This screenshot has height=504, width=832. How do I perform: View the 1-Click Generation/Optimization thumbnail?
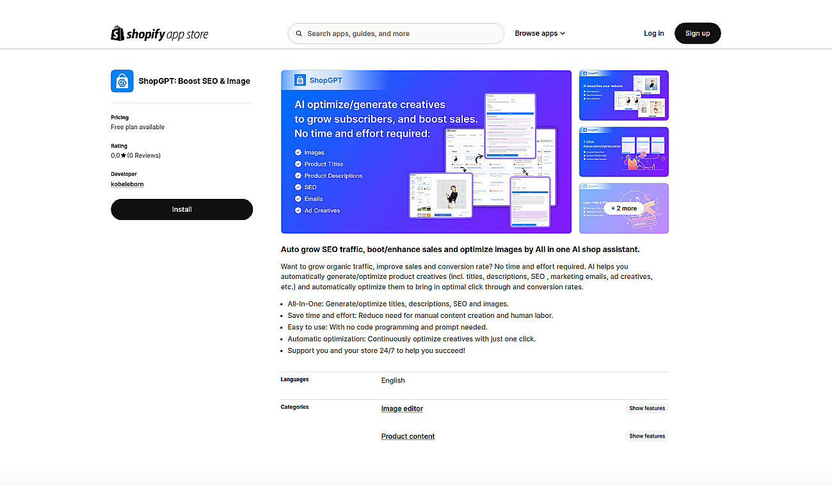coord(623,152)
